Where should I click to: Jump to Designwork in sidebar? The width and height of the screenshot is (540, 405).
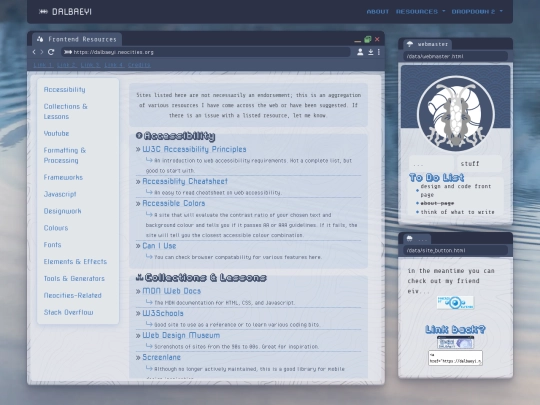[62, 211]
